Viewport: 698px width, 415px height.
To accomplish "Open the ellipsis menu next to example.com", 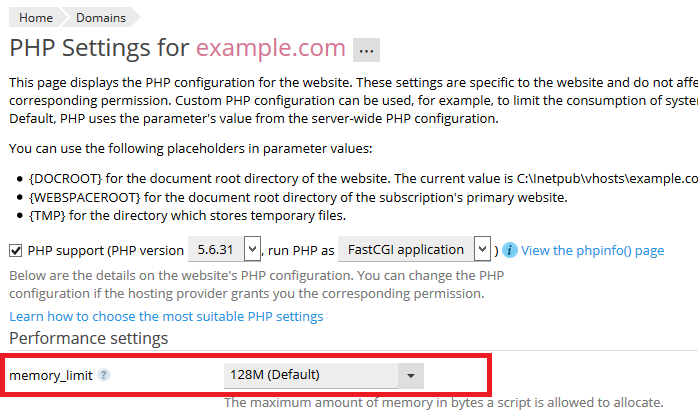I will (366, 50).
